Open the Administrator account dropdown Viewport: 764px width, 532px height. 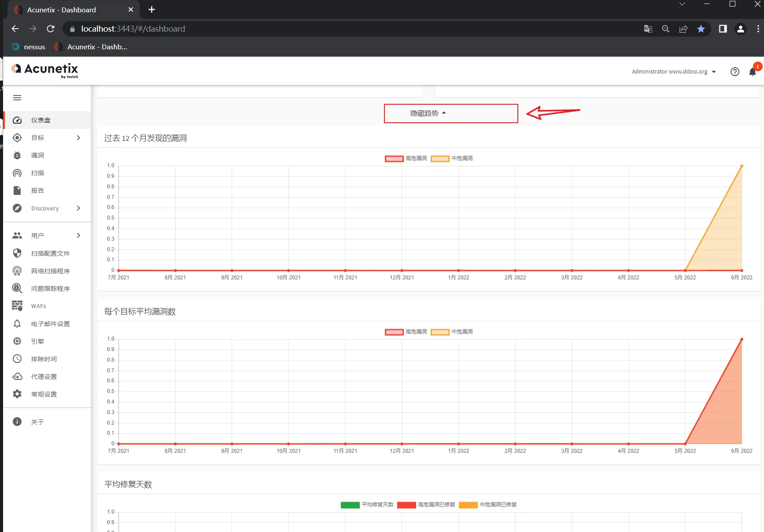673,72
